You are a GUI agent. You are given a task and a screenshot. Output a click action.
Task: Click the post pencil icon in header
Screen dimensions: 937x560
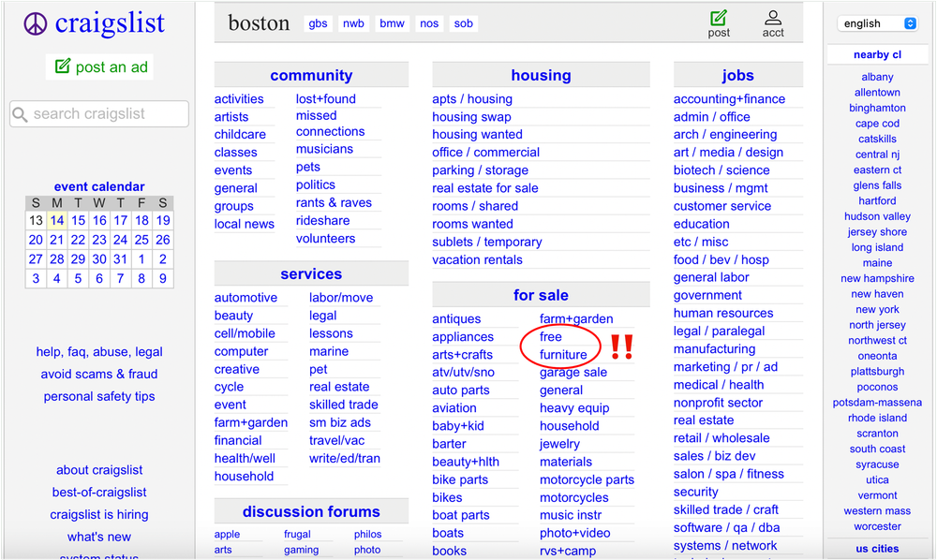tap(719, 17)
